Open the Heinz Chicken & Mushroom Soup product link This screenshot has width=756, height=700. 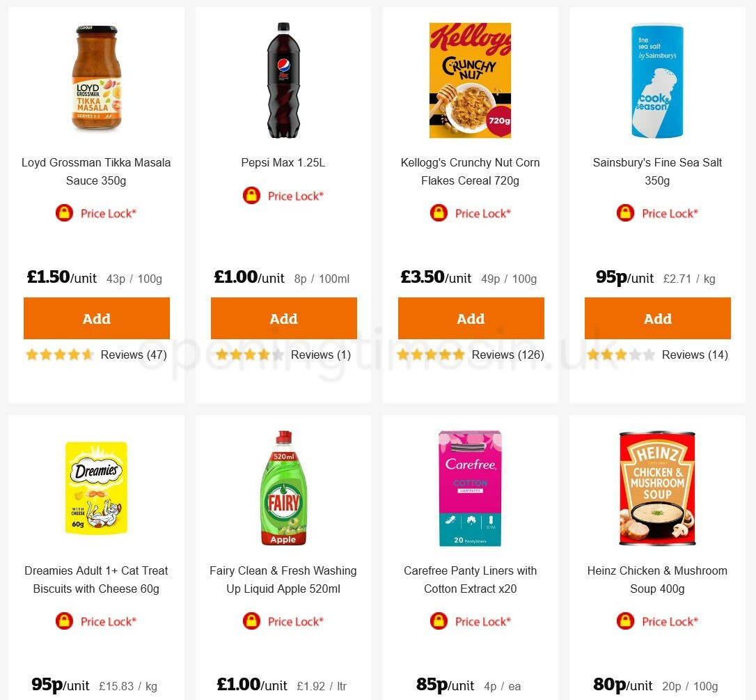point(656,580)
